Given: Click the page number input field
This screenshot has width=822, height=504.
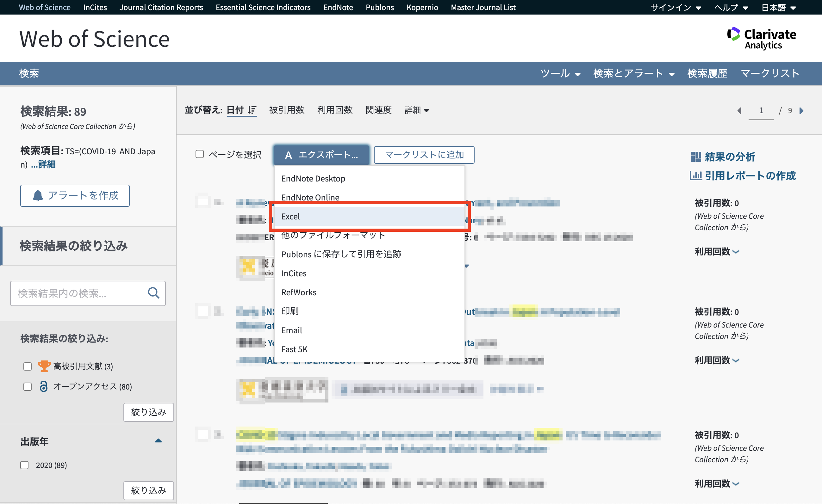Looking at the screenshot, I should pyautogui.click(x=761, y=111).
